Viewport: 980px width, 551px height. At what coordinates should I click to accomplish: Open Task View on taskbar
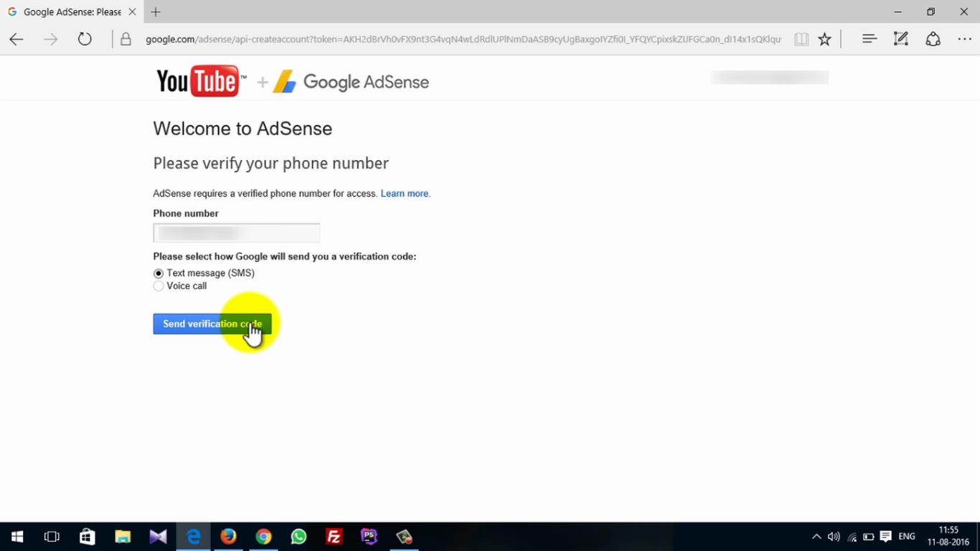[52, 537]
